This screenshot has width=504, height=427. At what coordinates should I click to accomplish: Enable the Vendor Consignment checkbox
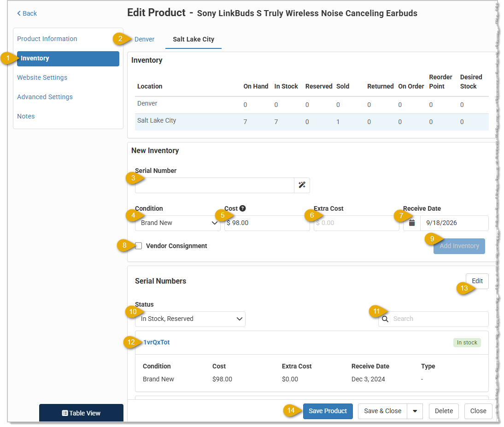[139, 247]
